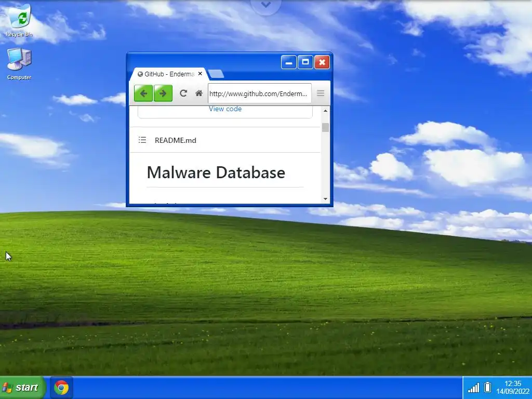Screen dimensions: 532x399
Task: Focus the address bar showing github.com URL
Action: coord(260,94)
